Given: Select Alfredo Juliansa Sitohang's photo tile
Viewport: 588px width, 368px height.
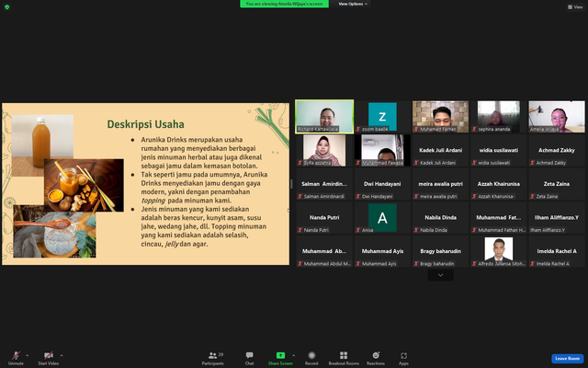Looking at the screenshot, I should (498, 251).
